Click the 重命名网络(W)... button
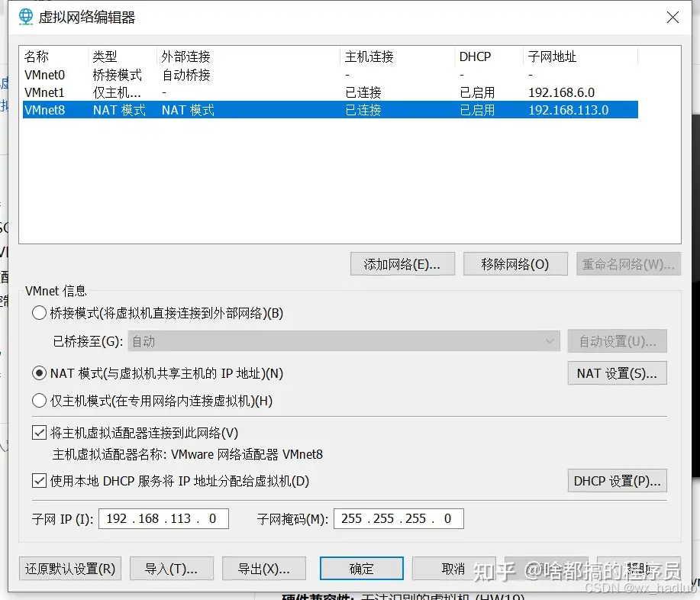The image size is (700, 600). pos(628,264)
